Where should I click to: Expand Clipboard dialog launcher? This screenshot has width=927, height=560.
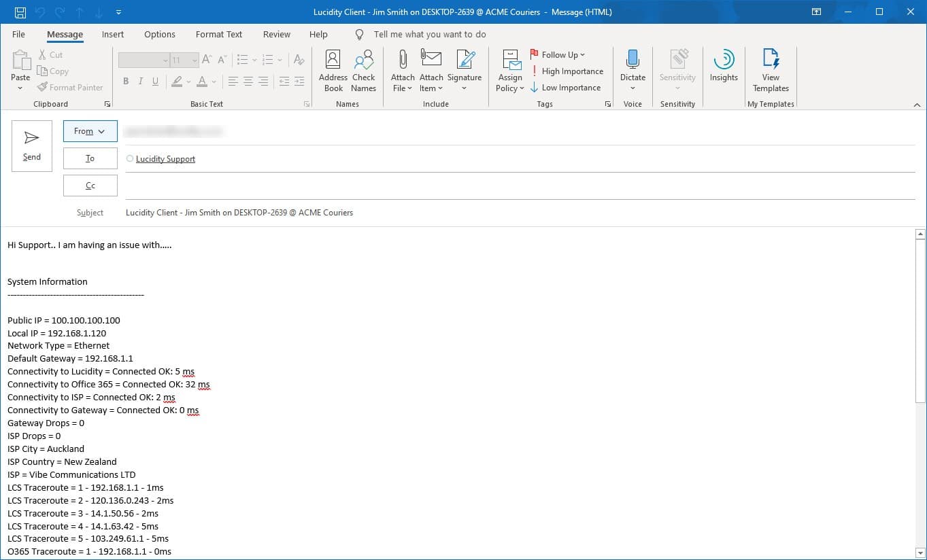tap(107, 104)
